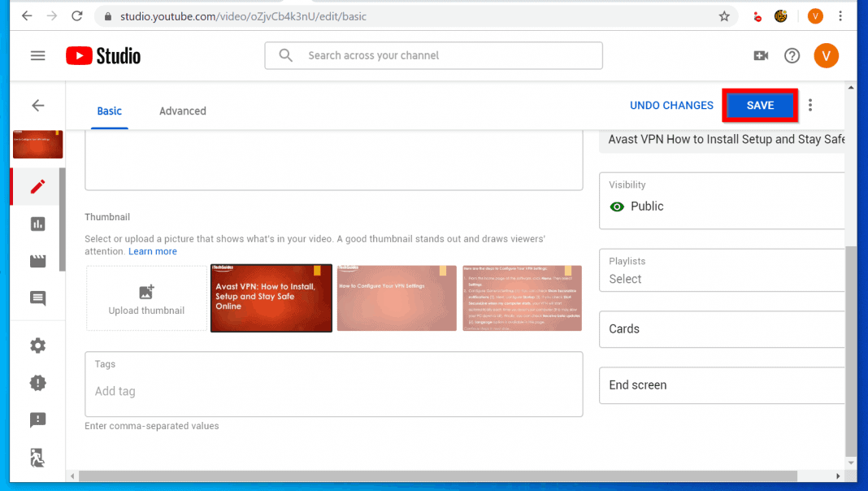Open the Editor clapperboard icon in sidebar

click(x=37, y=261)
